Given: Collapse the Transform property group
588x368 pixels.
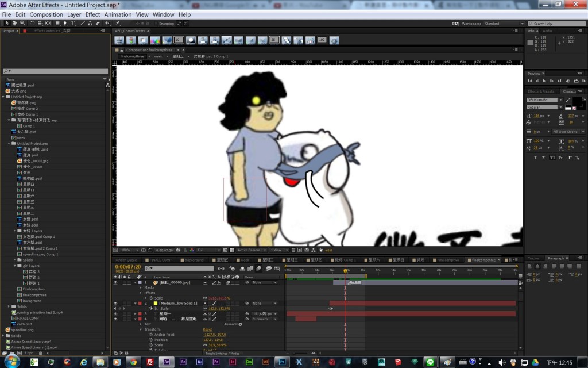Looking at the screenshot, I should (141, 329).
